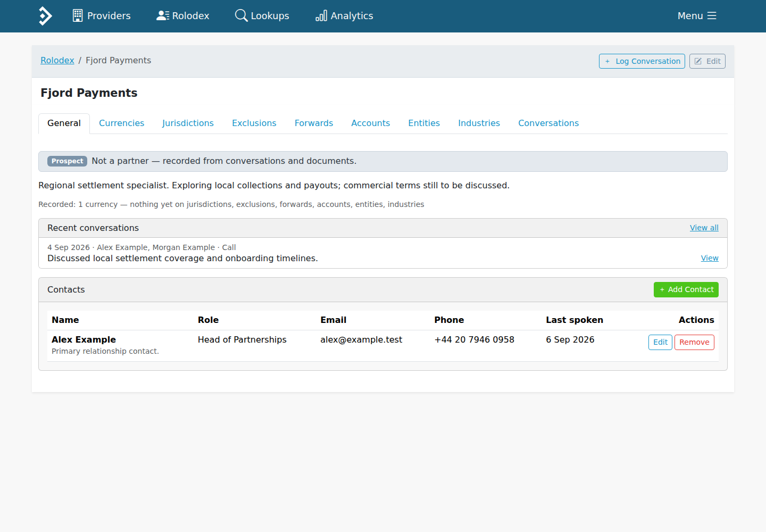The image size is (766, 532).
Task: Click the Analytics bar chart icon
Action: click(321, 16)
